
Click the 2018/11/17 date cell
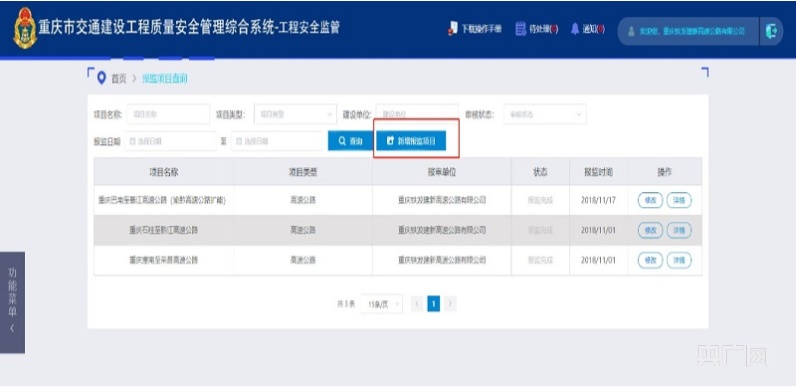599,201
